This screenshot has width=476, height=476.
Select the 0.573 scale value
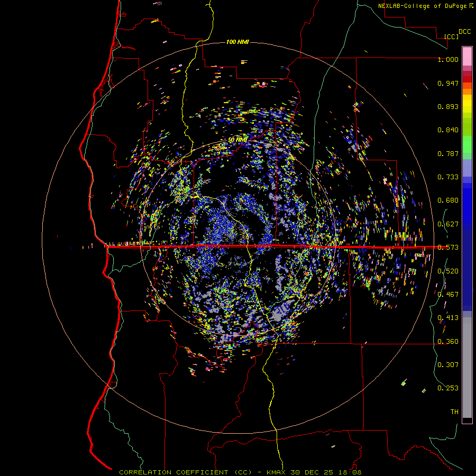click(x=448, y=248)
